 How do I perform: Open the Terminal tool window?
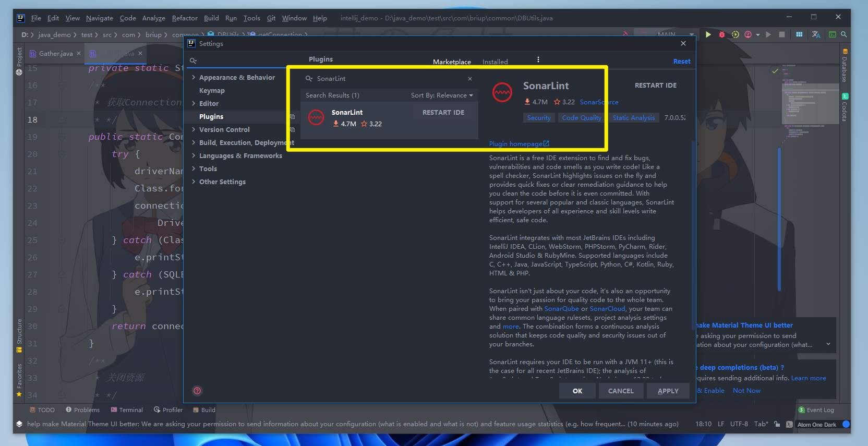[127, 410]
